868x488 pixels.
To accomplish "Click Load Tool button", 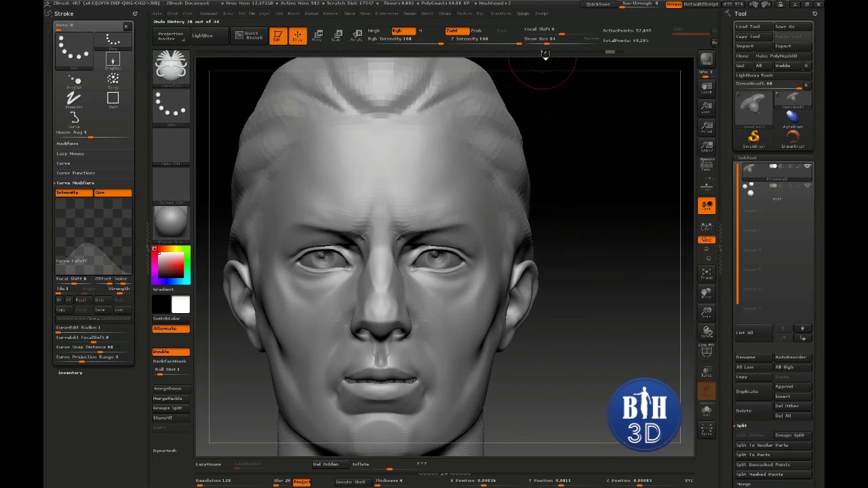I will pyautogui.click(x=753, y=26).
